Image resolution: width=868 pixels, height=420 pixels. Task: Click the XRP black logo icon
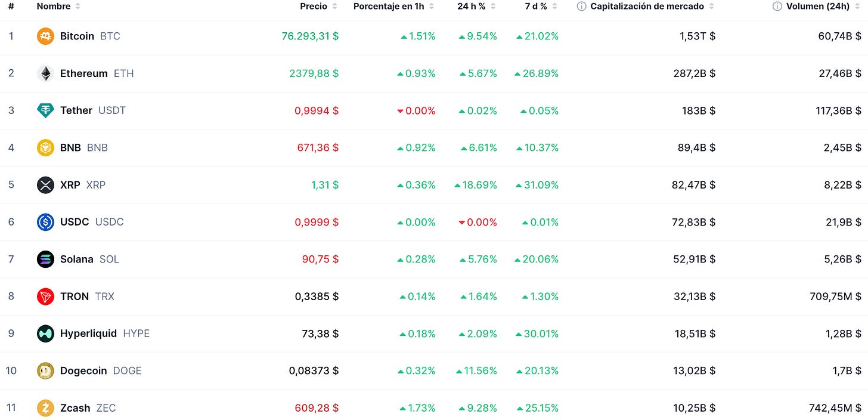pos(45,185)
